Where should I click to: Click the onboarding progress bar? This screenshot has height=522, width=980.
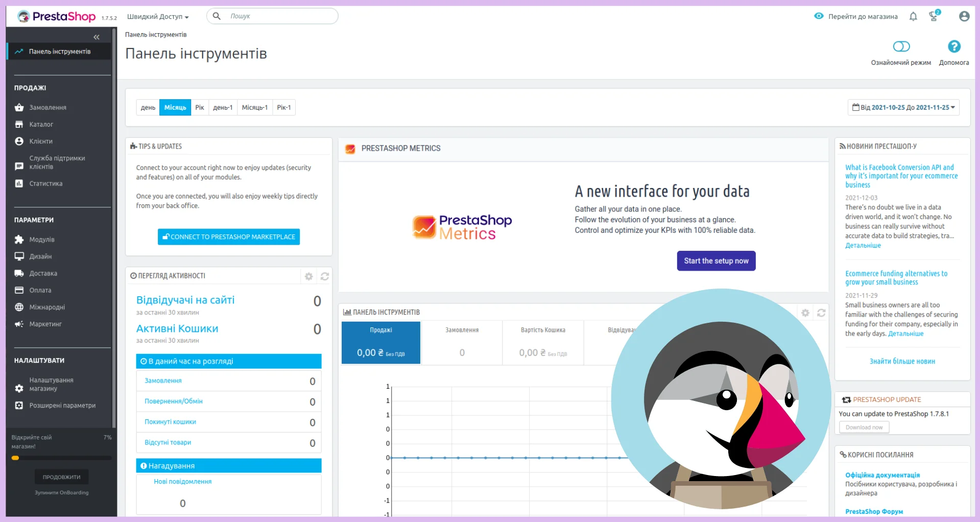click(61, 458)
